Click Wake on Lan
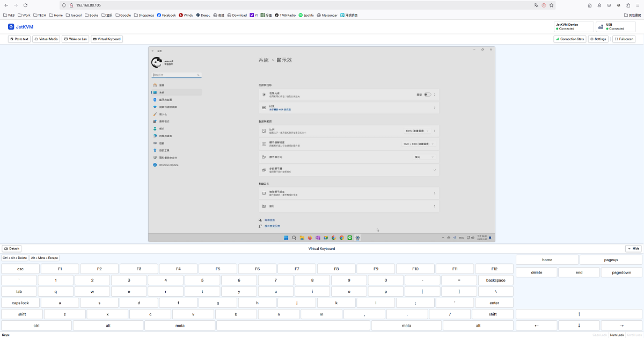Viewport: 644px width, 338px height. click(x=75, y=39)
